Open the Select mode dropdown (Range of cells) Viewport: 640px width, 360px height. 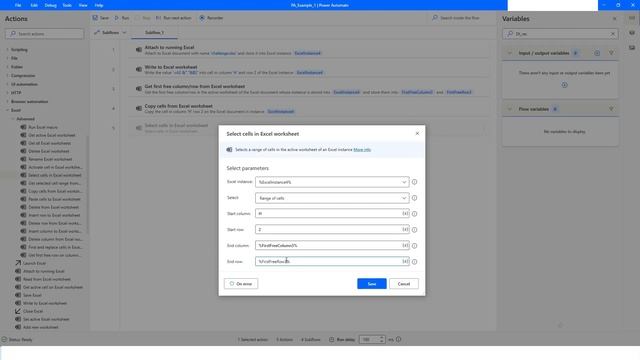coord(332,198)
